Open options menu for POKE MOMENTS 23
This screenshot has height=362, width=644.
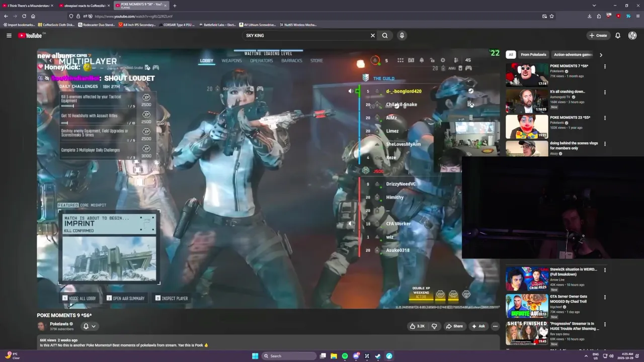point(605,118)
